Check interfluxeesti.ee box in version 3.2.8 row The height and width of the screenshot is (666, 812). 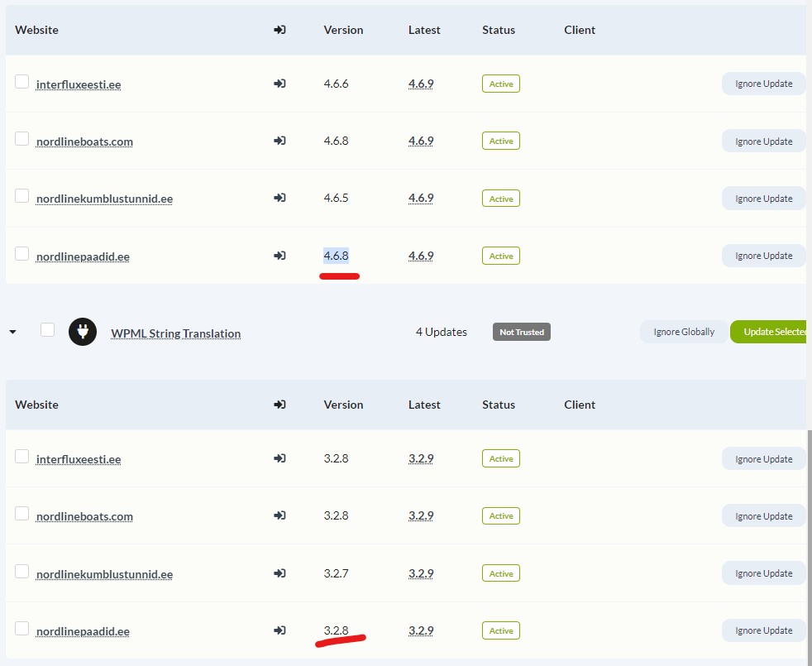tap(21, 457)
